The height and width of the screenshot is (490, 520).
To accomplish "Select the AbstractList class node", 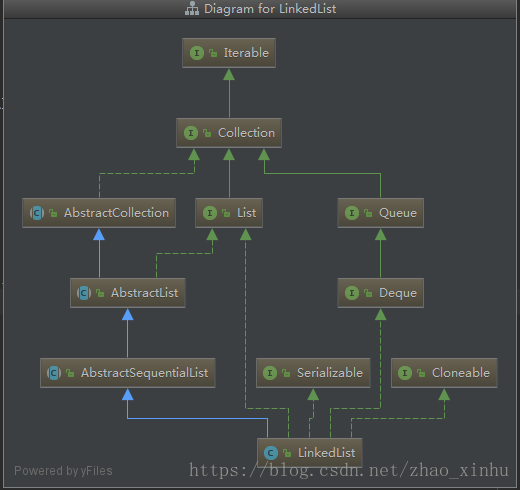I will pos(128,293).
